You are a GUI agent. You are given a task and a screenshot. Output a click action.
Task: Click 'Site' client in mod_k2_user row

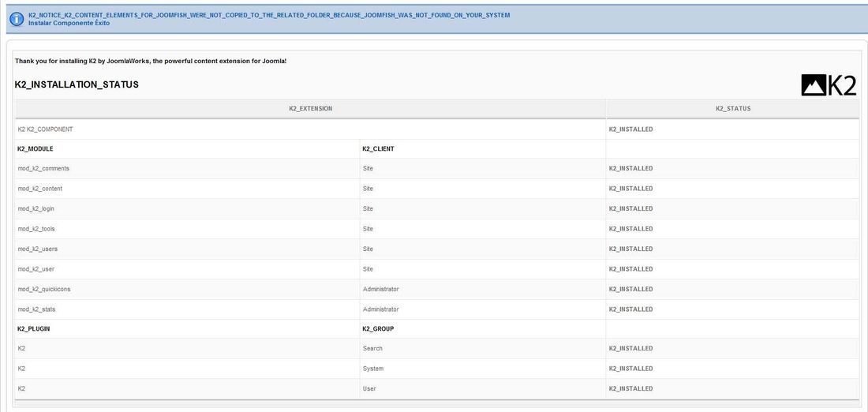(369, 269)
